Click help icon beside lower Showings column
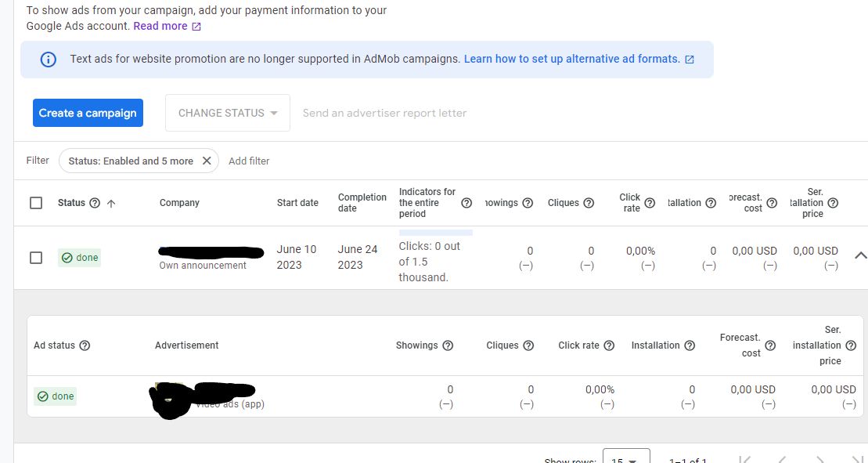The image size is (868, 463). coord(448,345)
